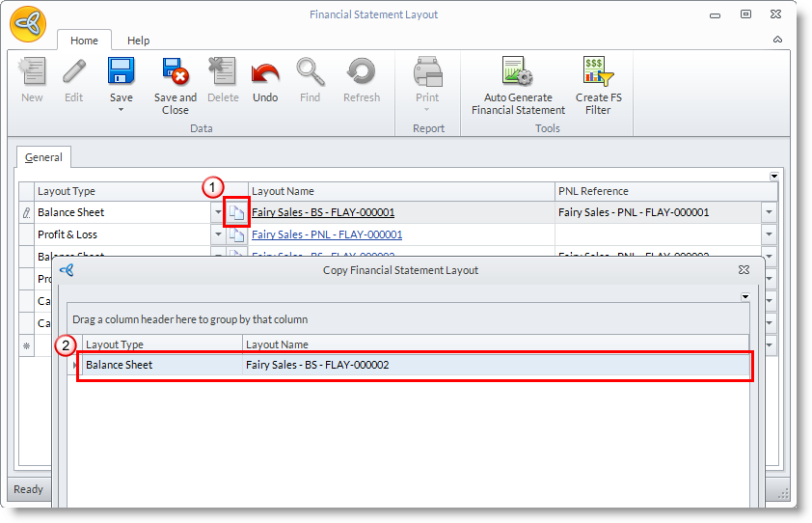This screenshot has width=812, height=523.
Task: Maximize the Financial Statement Layout window
Action: (x=745, y=14)
